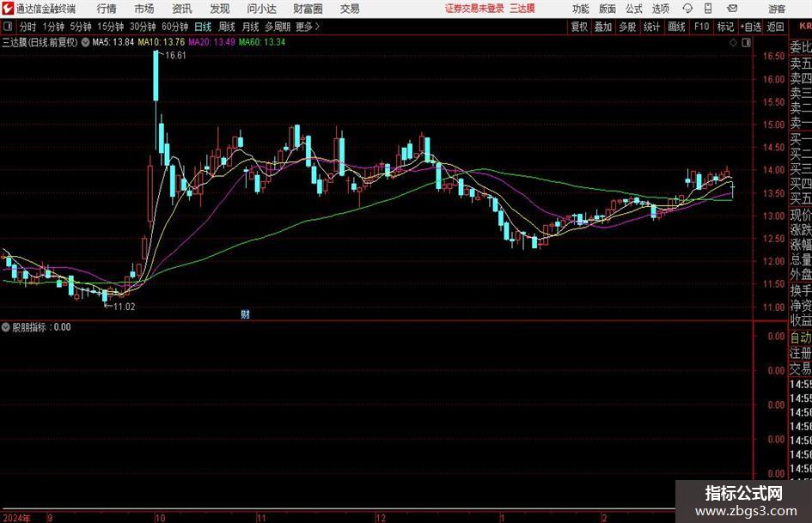Open the 资讯 menu
Image resolution: width=812 pixels, height=523 pixels.
coord(182,9)
